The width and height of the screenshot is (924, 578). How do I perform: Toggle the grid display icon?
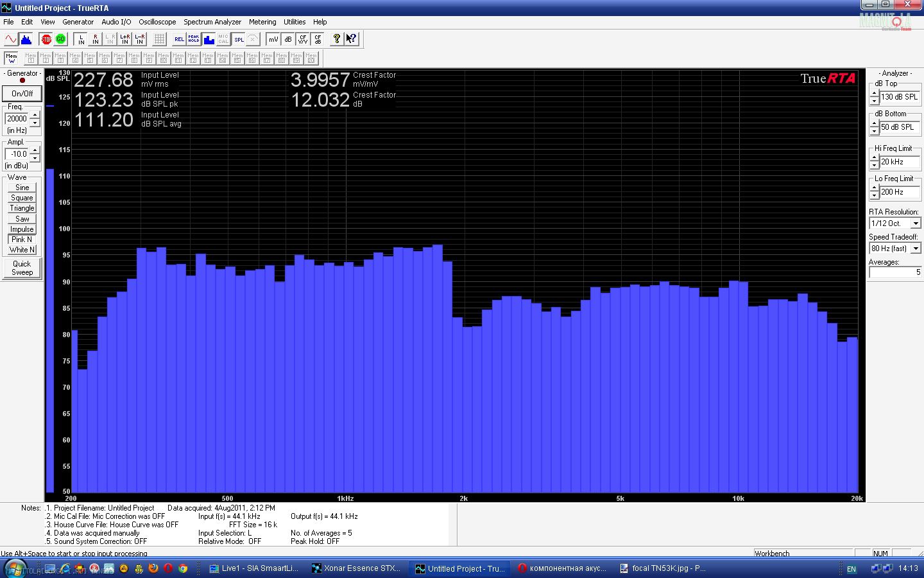tap(159, 39)
